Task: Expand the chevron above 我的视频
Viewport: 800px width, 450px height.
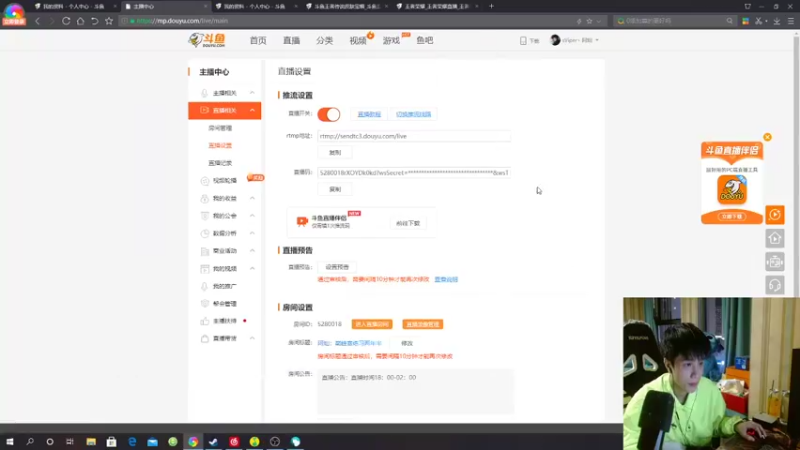Action: click(252, 251)
